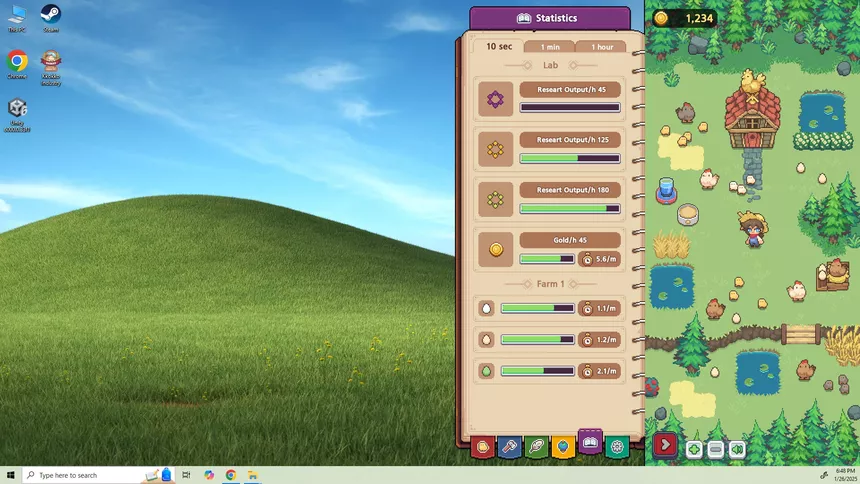This screenshot has width=860, height=484.
Task: Switch to the 1 hour tab
Action: click(602, 47)
